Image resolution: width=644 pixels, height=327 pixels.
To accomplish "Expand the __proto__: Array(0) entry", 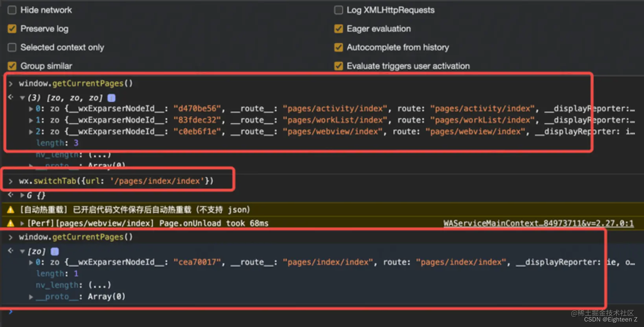I will (31, 297).
